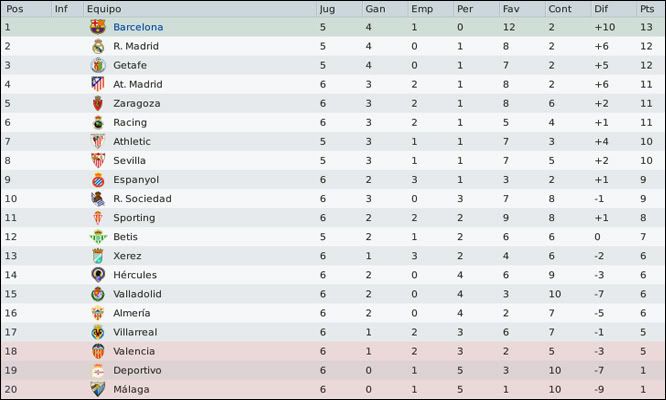Click the At. Madrid club crest

pos(98,84)
